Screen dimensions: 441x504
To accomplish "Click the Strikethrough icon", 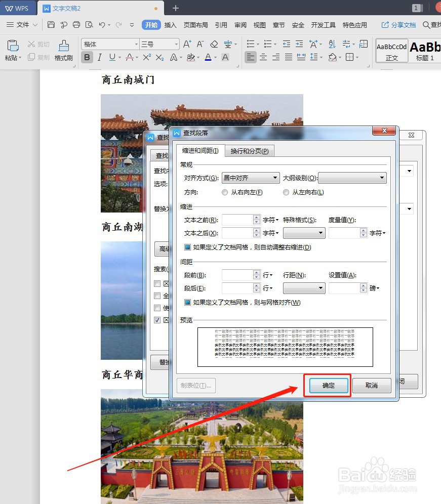I will tap(130, 57).
